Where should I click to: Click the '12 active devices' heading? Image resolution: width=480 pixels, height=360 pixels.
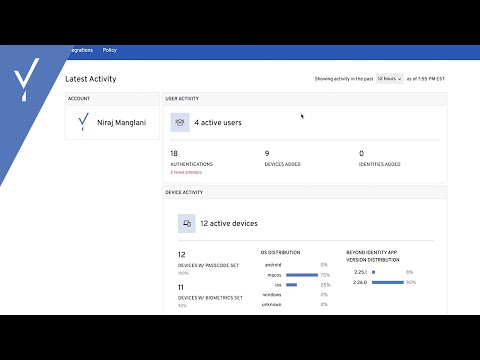[229, 223]
